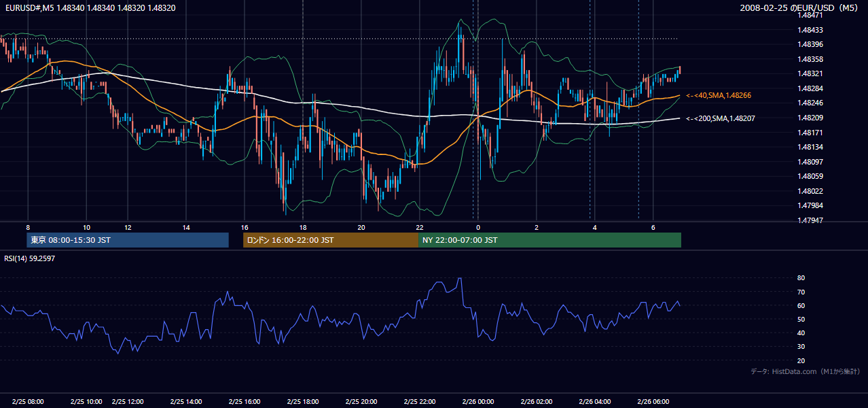This screenshot has height=408, width=868.
Task: Click RSI scale level 30
Action: (801, 347)
